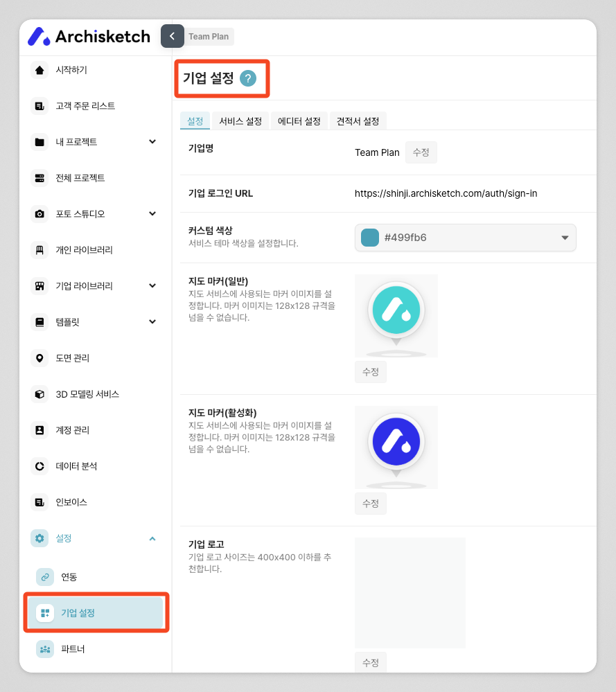Image resolution: width=616 pixels, height=692 pixels.
Task: Switch to the 서비스 설정 tab
Action: (x=240, y=121)
